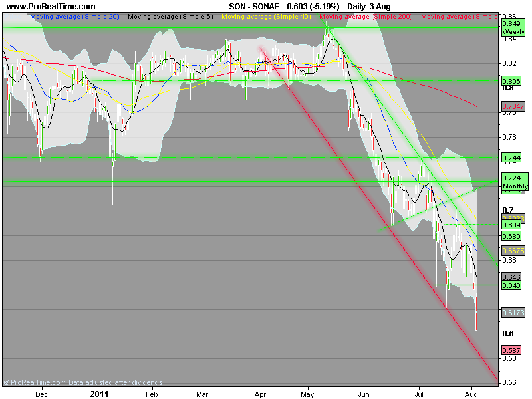The image size is (532, 399).
Task: Click the 2011 year label on the time axis
Action: coord(99,394)
